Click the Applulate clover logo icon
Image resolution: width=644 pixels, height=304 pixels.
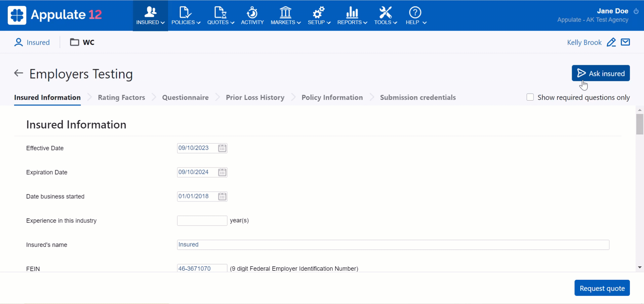pyautogui.click(x=17, y=15)
